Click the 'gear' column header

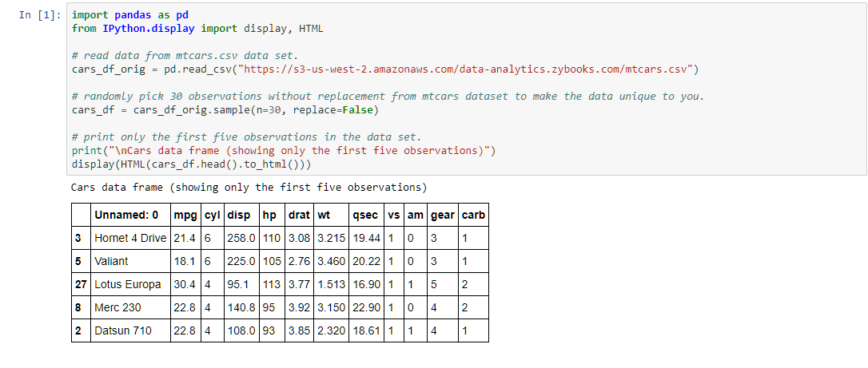click(444, 215)
